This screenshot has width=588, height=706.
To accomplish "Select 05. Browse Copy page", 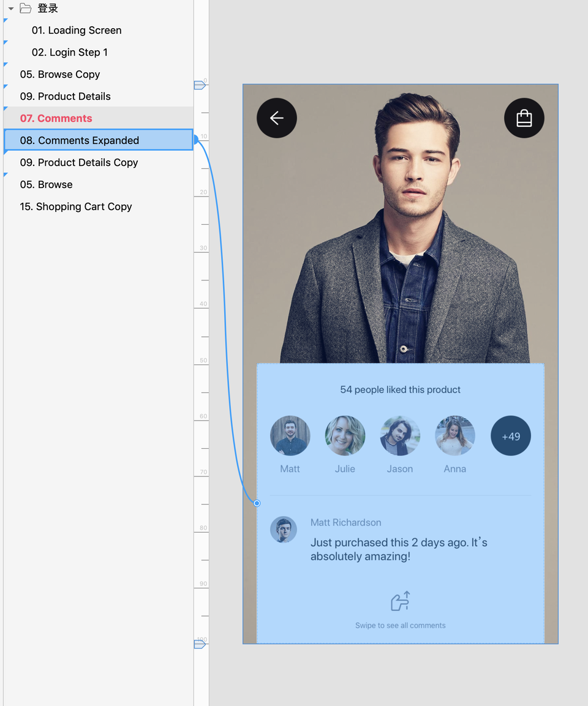I will click(x=60, y=75).
